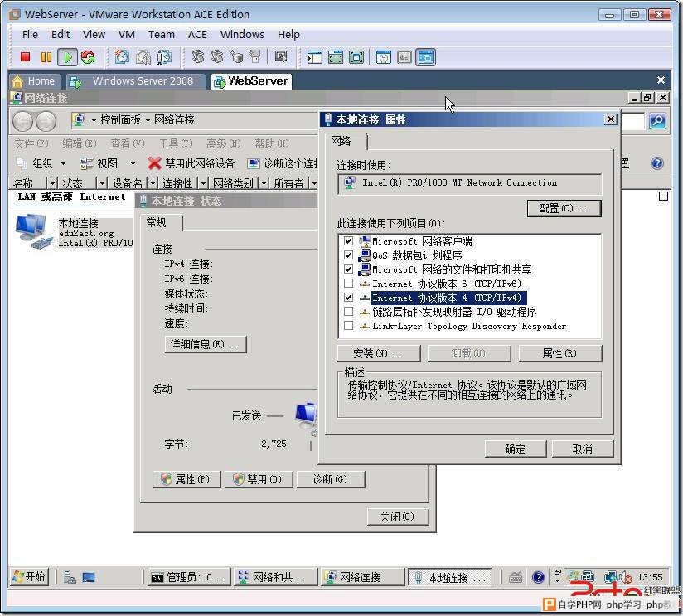Go forward in the 网络连接 window
This screenshot has width=683, height=616.
tap(46, 121)
